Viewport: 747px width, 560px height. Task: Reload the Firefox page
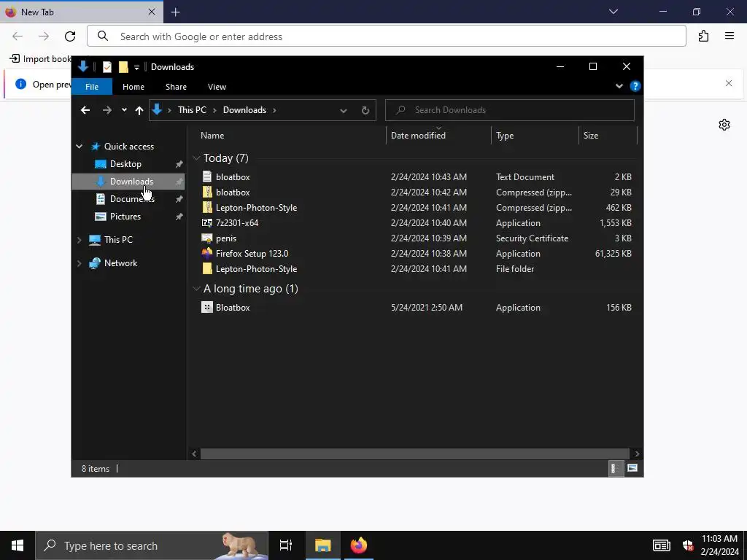point(70,36)
